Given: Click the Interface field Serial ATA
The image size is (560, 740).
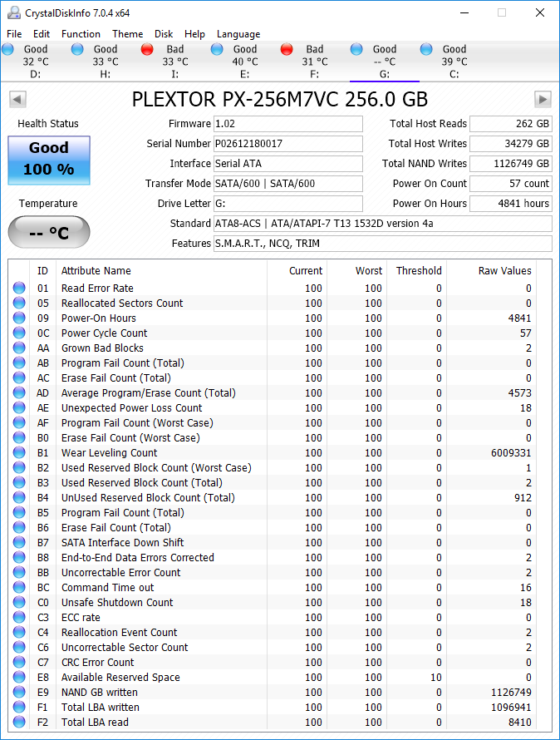Looking at the screenshot, I should click(x=288, y=163).
